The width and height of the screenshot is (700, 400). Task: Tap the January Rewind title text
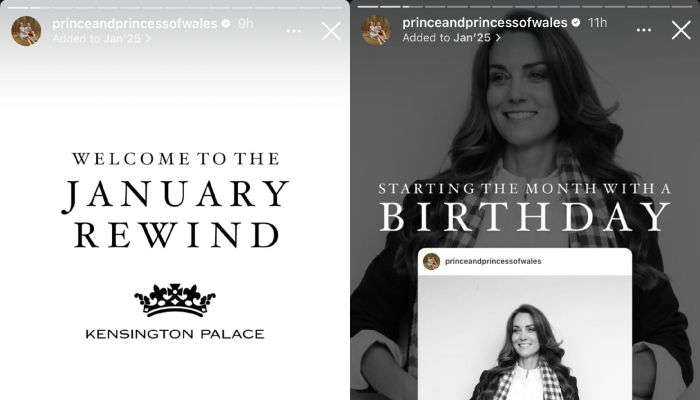click(x=175, y=214)
